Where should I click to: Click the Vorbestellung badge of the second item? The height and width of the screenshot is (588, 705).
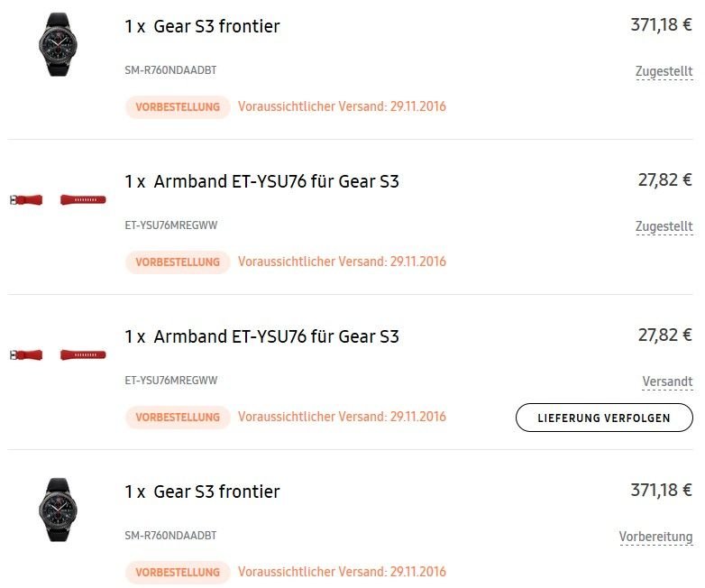tap(178, 262)
